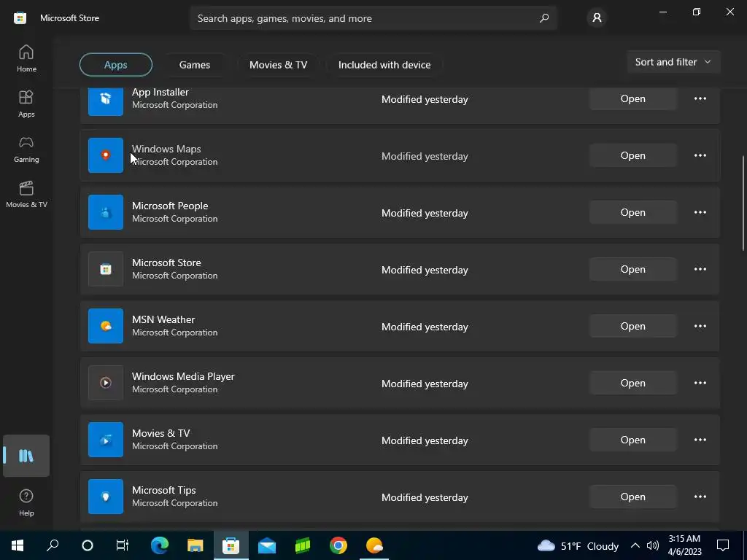Open more options for App Installer
747x560 pixels.
700,98
